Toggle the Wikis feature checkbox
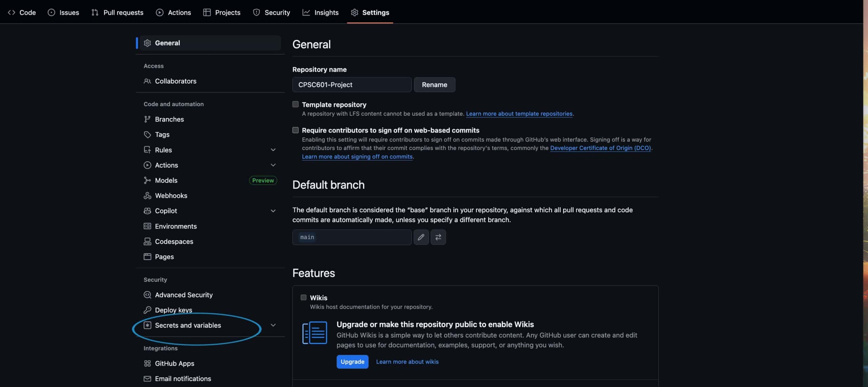Screen dimensions: 868x387 [x=303, y=297]
